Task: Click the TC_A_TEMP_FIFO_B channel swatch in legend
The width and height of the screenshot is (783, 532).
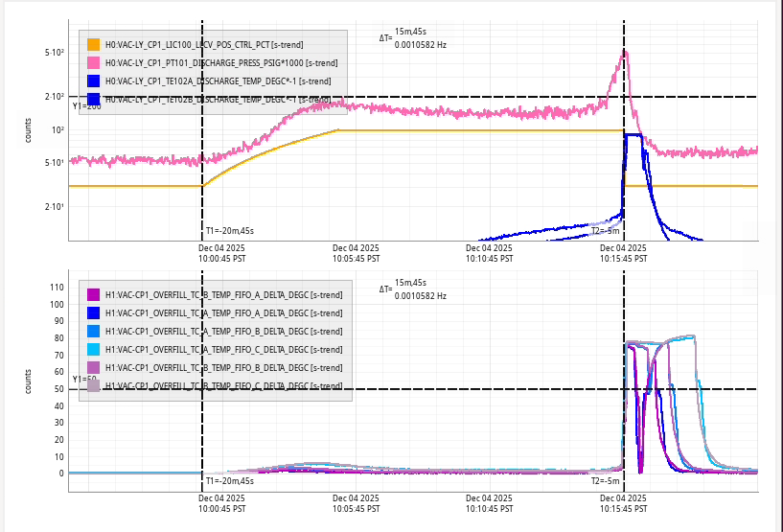Action: [94, 331]
